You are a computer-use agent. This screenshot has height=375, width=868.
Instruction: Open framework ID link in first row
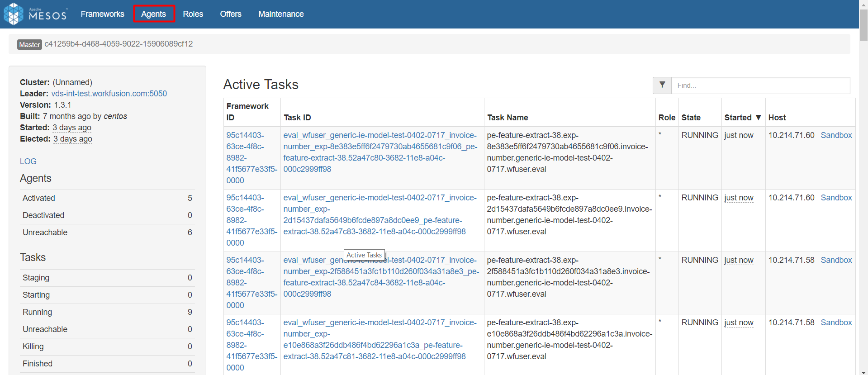[x=251, y=158]
